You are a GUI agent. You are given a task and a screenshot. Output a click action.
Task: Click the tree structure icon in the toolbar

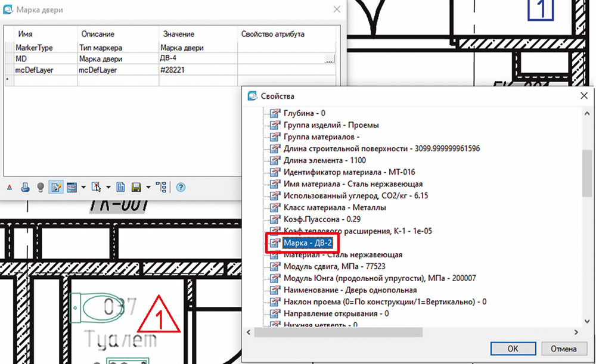pyautogui.click(x=161, y=187)
